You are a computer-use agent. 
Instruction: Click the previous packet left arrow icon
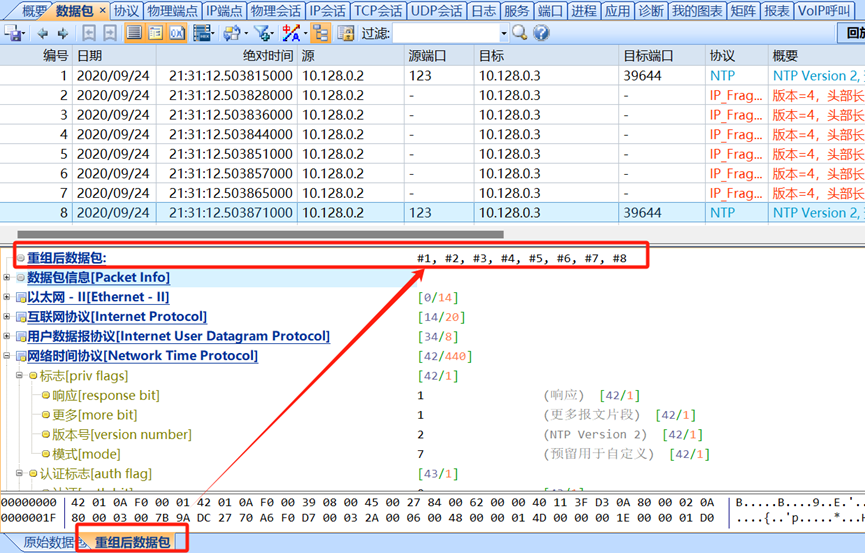[43, 33]
